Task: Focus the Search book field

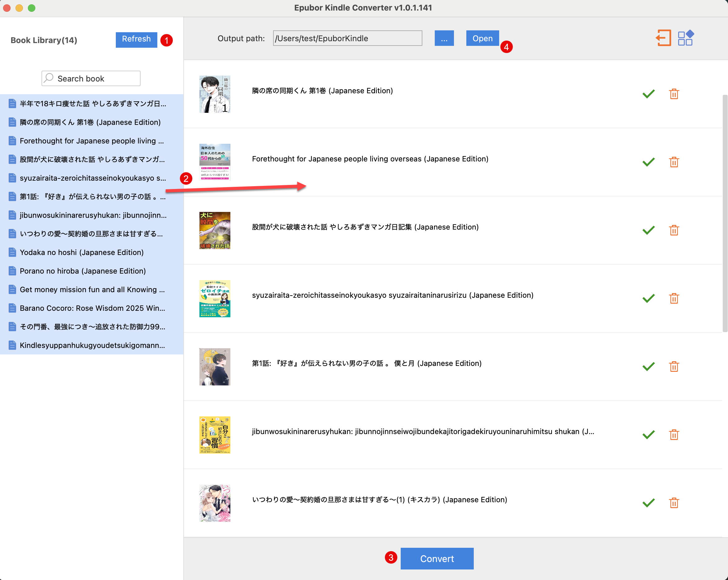Action: pyautogui.click(x=91, y=78)
